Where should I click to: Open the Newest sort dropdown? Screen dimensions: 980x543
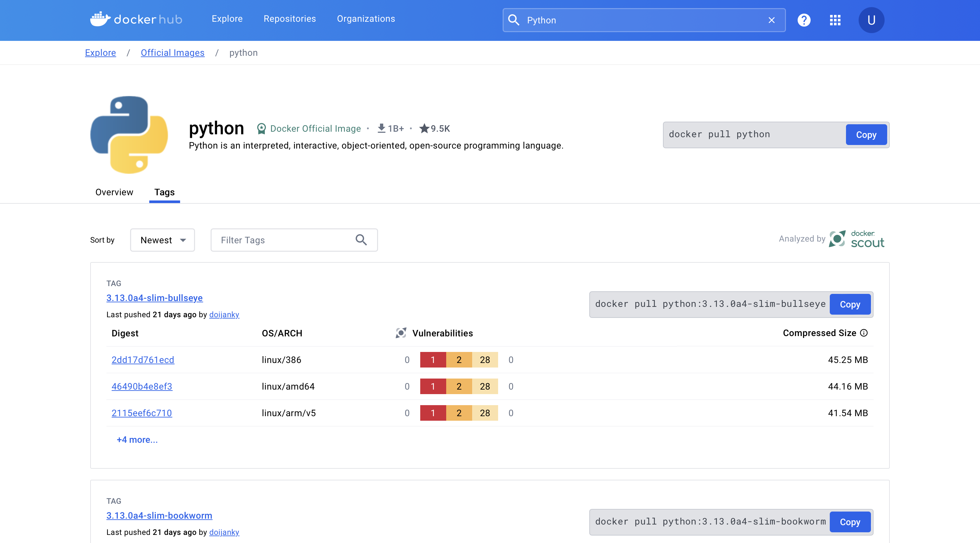pyautogui.click(x=163, y=240)
